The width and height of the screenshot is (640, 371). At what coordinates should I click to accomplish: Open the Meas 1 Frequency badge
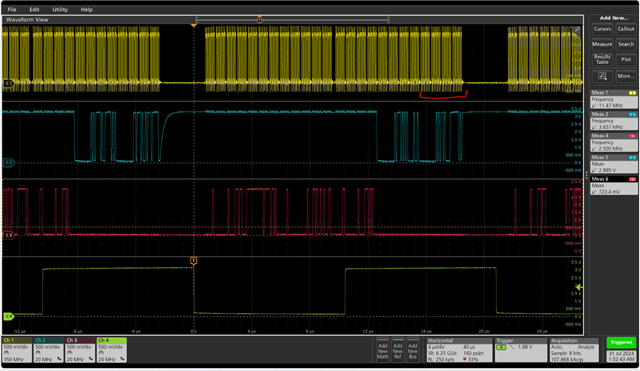coord(613,99)
